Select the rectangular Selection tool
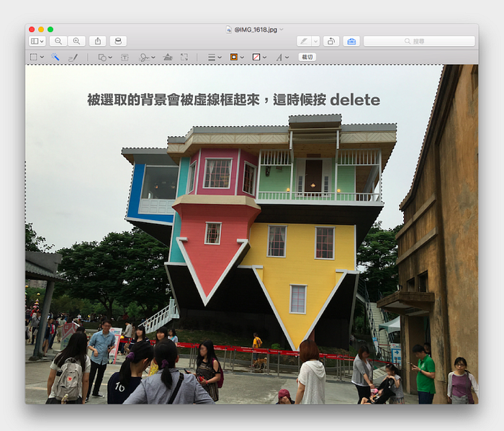Image resolution: width=504 pixels, height=431 pixels. pos(33,57)
